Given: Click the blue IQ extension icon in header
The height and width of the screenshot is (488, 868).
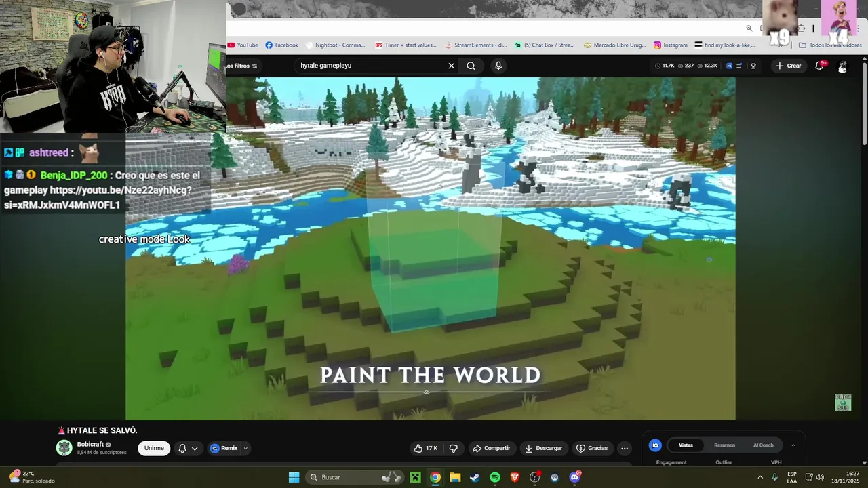Looking at the screenshot, I should (730, 66).
